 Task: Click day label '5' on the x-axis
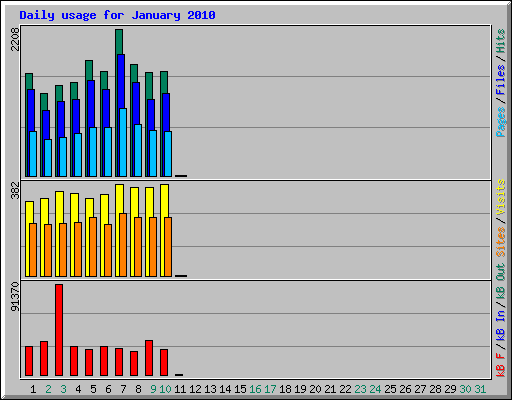[93, 389]
